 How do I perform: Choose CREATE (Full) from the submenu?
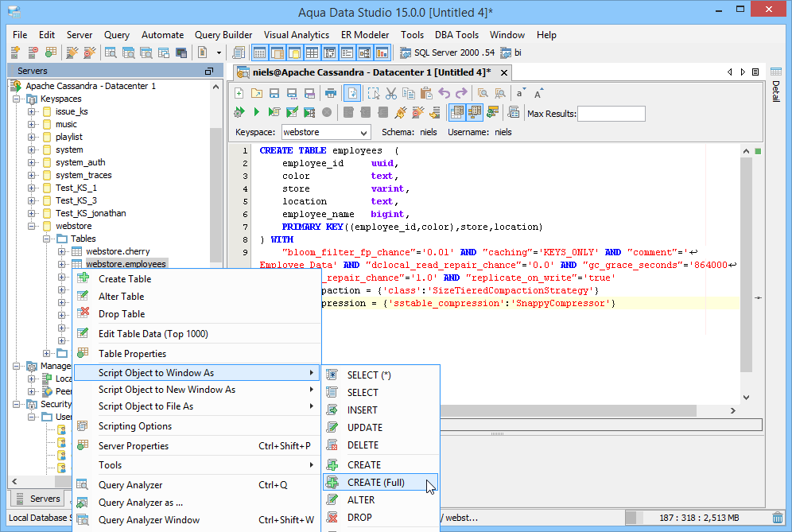point(381,483)
